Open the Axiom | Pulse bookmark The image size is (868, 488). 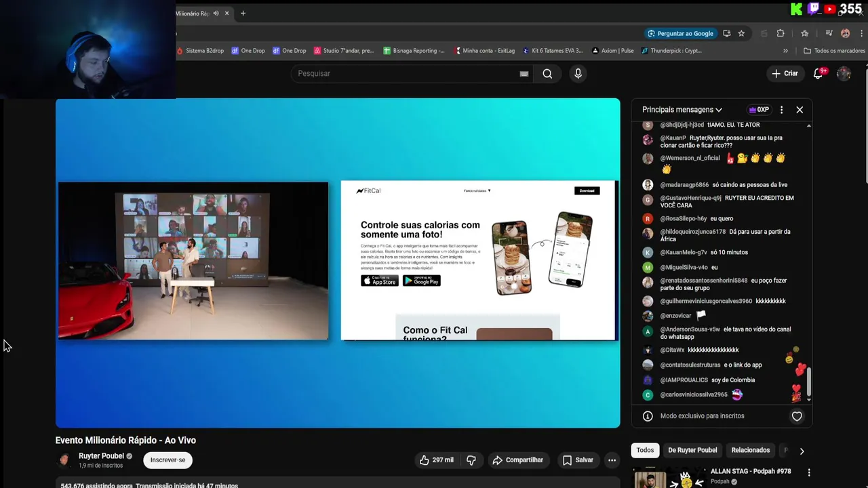(x=613, y=50)
